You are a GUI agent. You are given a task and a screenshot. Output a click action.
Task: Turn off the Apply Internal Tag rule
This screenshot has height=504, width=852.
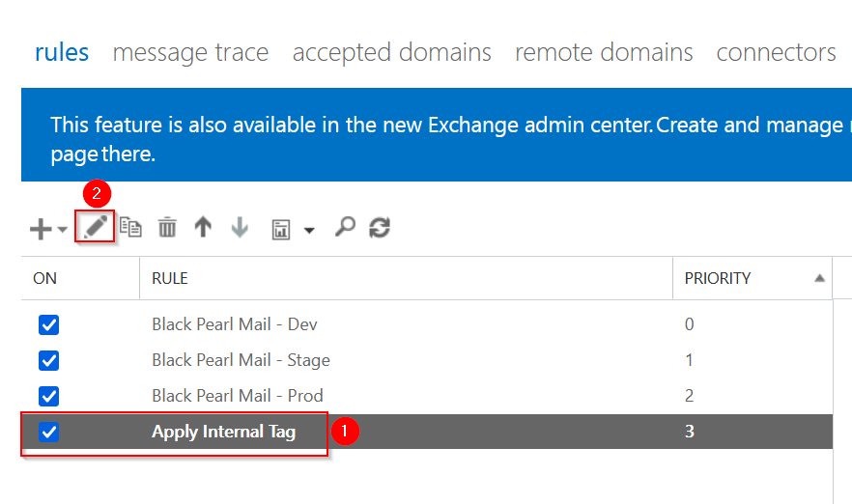[48, 432]
